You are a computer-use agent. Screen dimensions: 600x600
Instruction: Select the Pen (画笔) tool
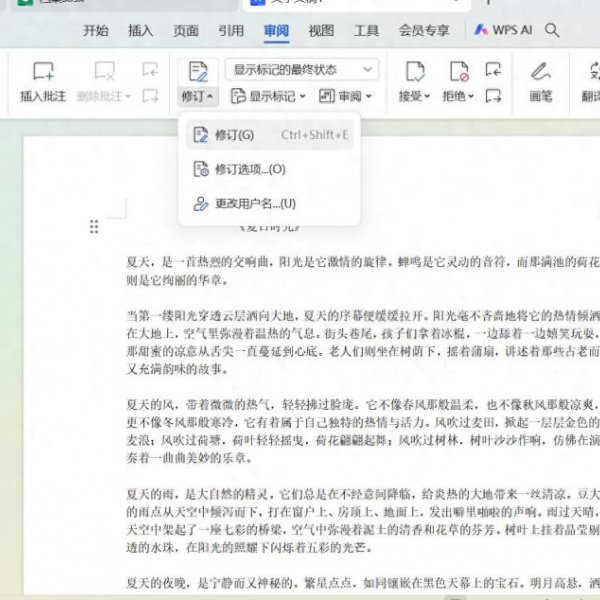point(540,71)
